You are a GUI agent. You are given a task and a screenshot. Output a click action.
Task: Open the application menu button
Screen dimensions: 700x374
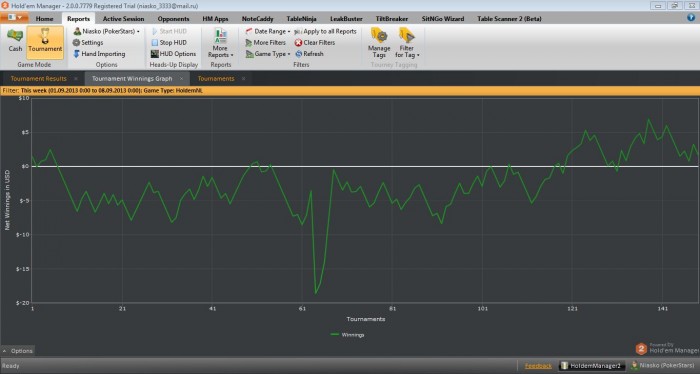(14, 18)
